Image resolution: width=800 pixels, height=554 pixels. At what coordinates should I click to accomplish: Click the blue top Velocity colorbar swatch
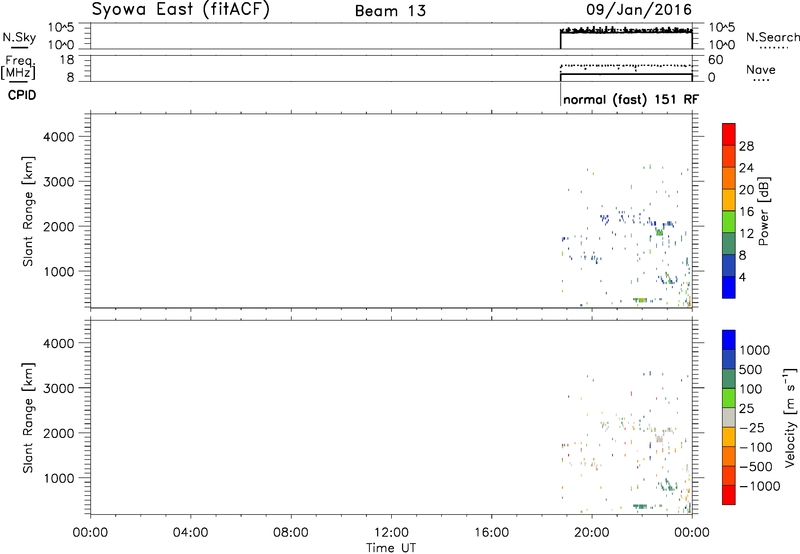(729, 340)
